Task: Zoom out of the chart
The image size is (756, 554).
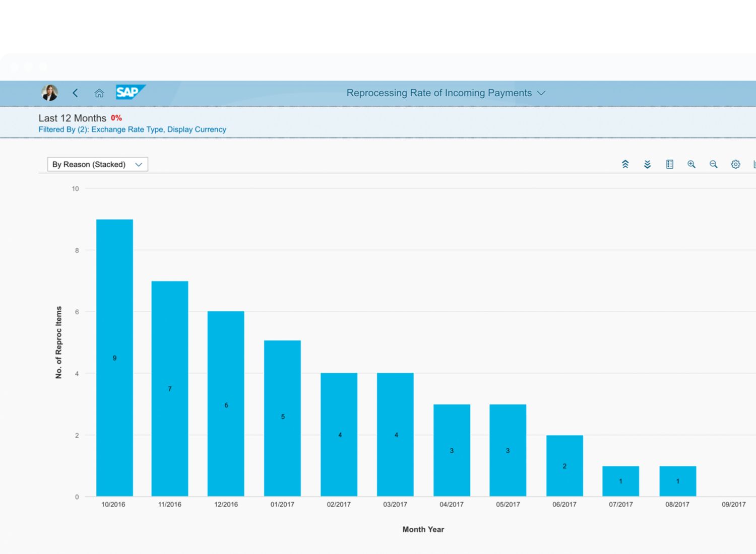Action: pos(713,164)
